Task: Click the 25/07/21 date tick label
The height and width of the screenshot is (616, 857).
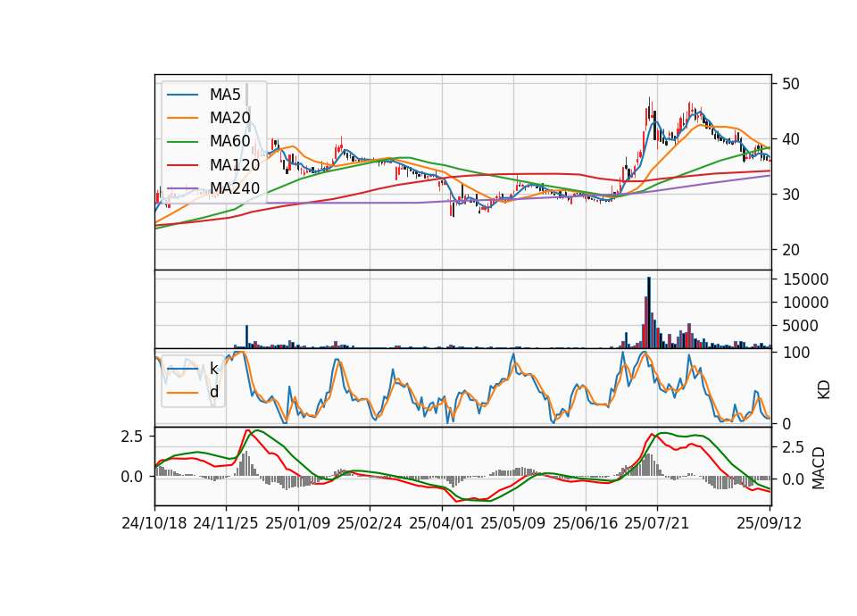Action: [x=657, y=523]
